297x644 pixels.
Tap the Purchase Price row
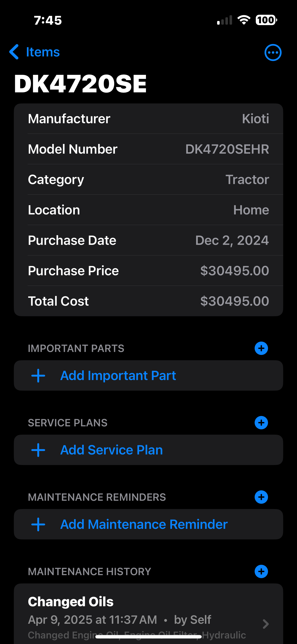pyautogui.click(x=148, y=271)
